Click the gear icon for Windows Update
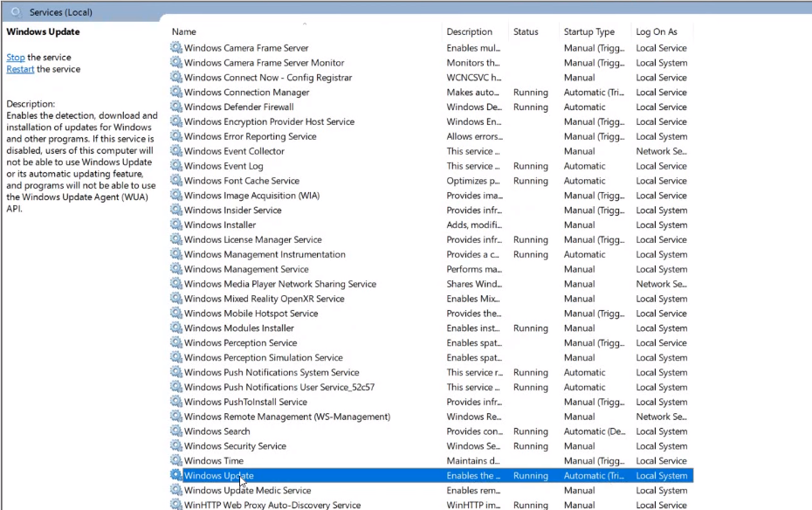The width and height of the screenshot is (812, 510). [x=176, y=475]
